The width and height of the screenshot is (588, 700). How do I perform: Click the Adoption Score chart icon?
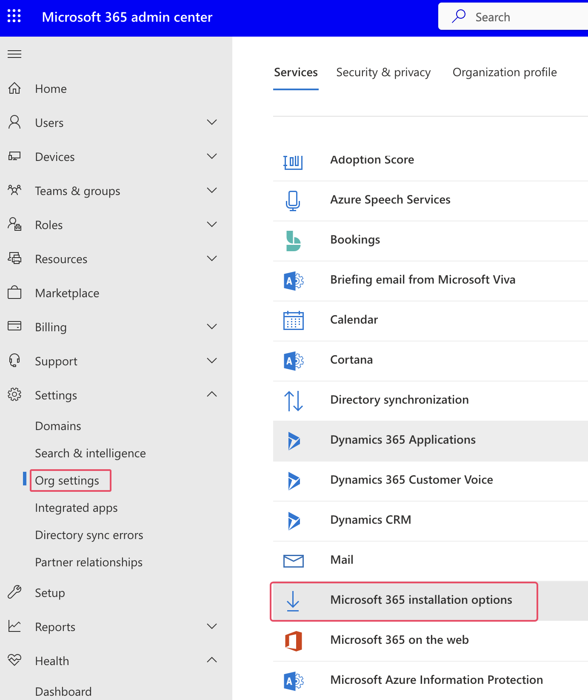293,162
